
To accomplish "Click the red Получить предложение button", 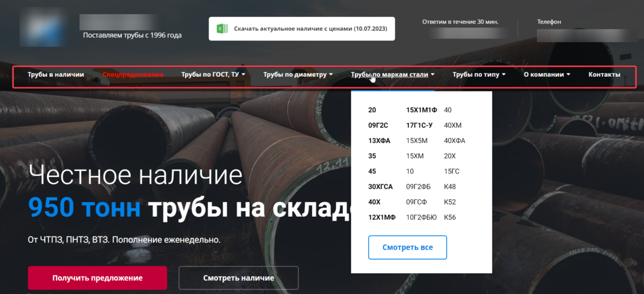I will click(x=97, y=278).
